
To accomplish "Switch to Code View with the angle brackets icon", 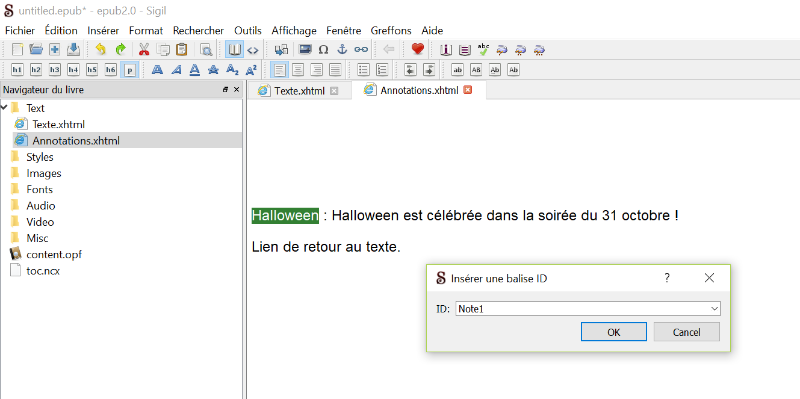I will point(253,49).
